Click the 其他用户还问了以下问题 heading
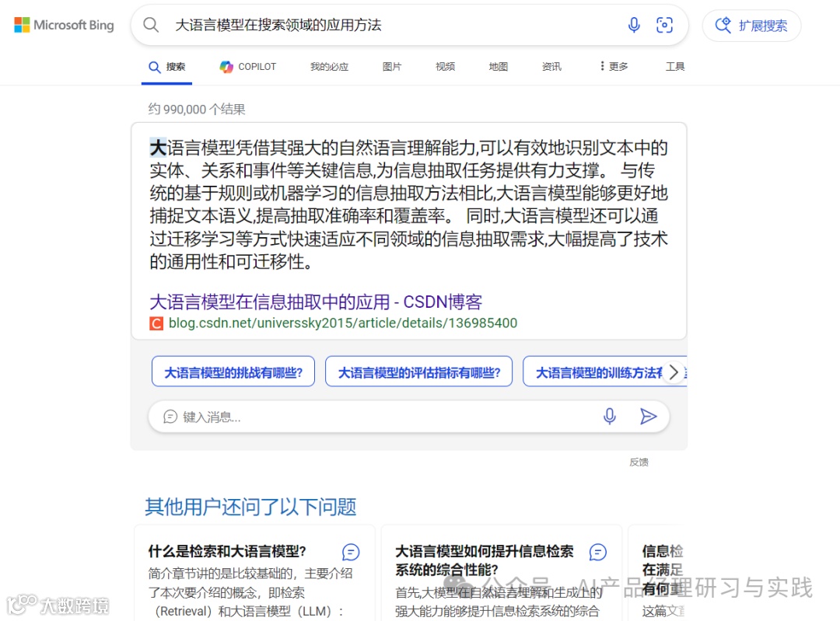This screenshot has height=621, width=840. pos(250,507)
